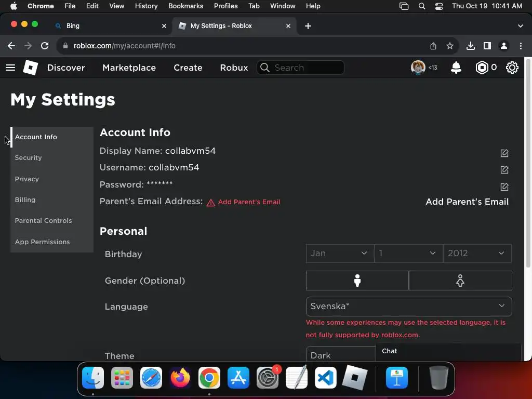
Task: Go back with Chrome back arrow
Action: point(11,46)
